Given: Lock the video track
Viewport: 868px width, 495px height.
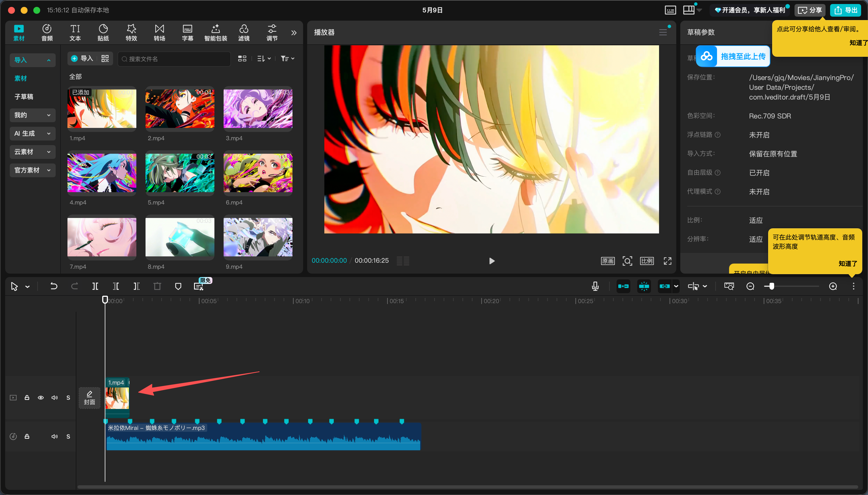Looking at the screenshot, I should tap(27, 397).
